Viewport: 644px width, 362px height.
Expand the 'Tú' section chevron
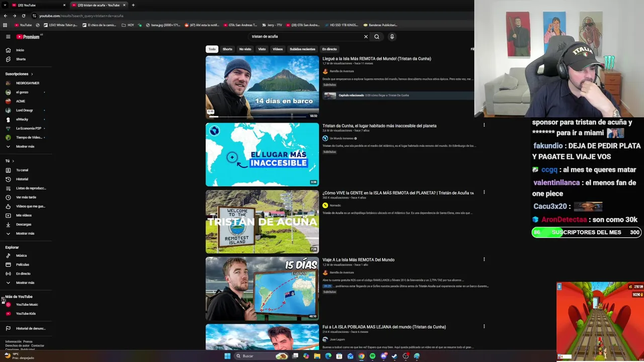[x=13, y=161]
